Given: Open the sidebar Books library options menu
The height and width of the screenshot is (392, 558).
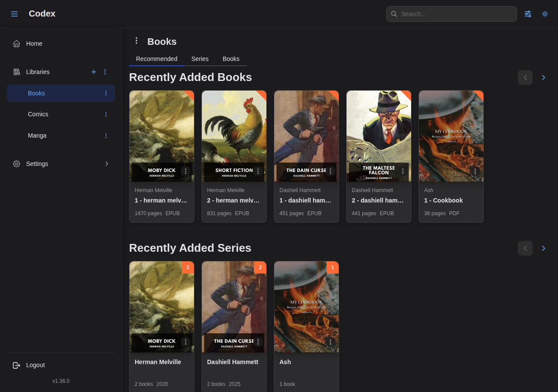Looking at the screenshot, I should [105, 93].
